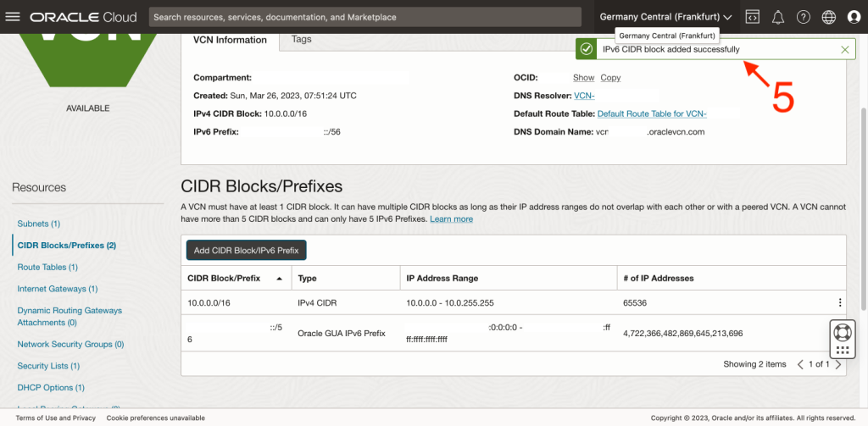This screenshot has height=426, width=868.
Task: Open Subnets in Resources list
Action: [38, 224]
